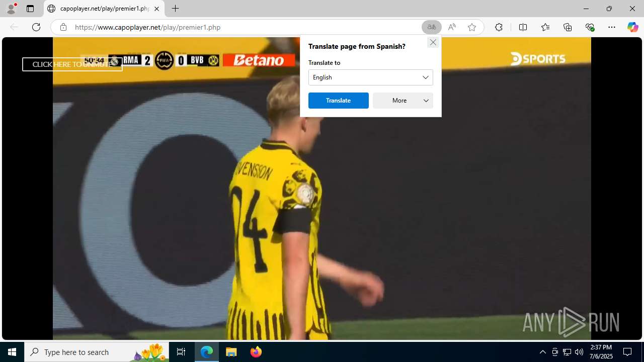Open the clock showing 2:37 PM
Image resolution: width=644 pixels, height=362 pixels.
coord(601,352)
